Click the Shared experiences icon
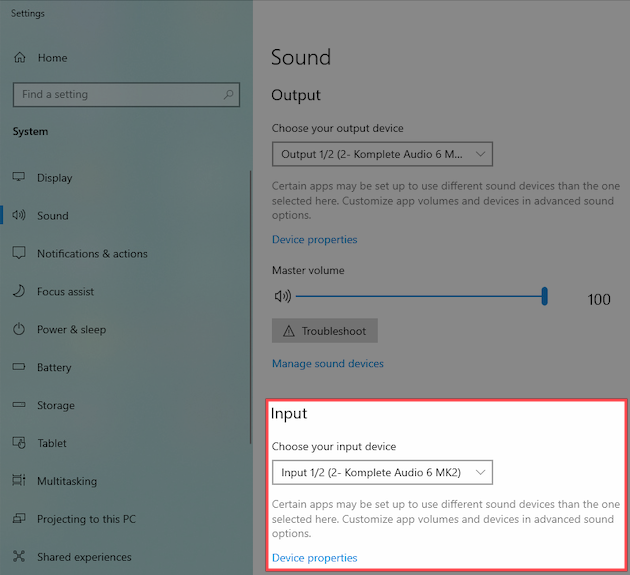 point(19,557)
